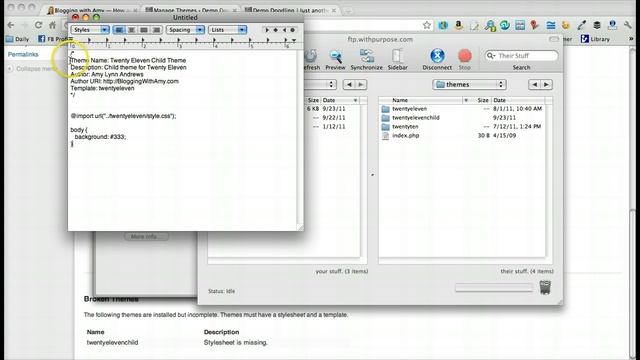This screenshot has height=360, width=640.
Task: Click the decimal tab stop circle icon
Action: (292, 30)
